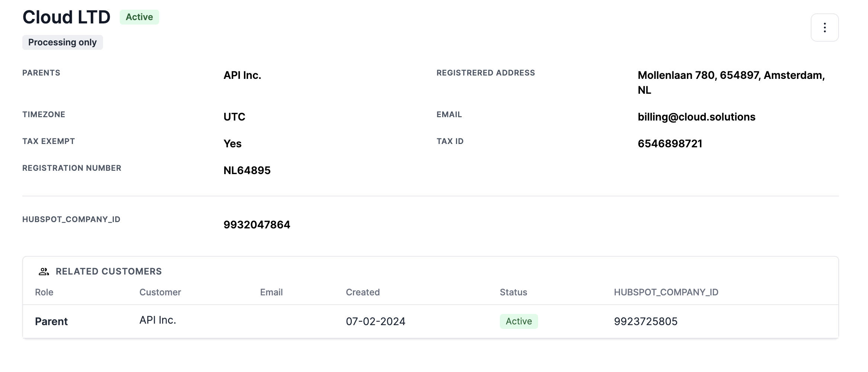Image resolution: width=868 pixels, height=372 pixels.
Task: Click the Related Customers people icon
Action: point(44,271)
